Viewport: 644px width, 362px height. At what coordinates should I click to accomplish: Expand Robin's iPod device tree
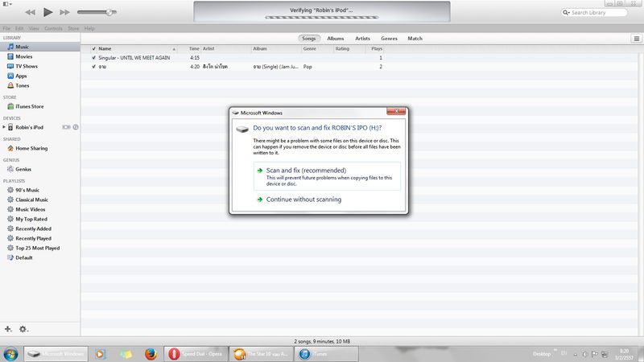pyautogui.click(x=4, y=127)
